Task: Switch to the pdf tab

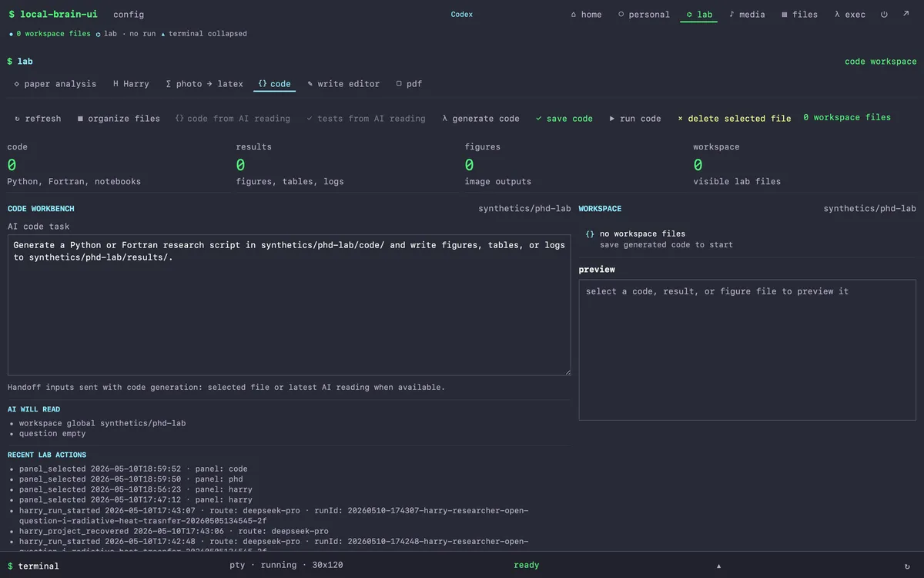Action: [409, 84]
